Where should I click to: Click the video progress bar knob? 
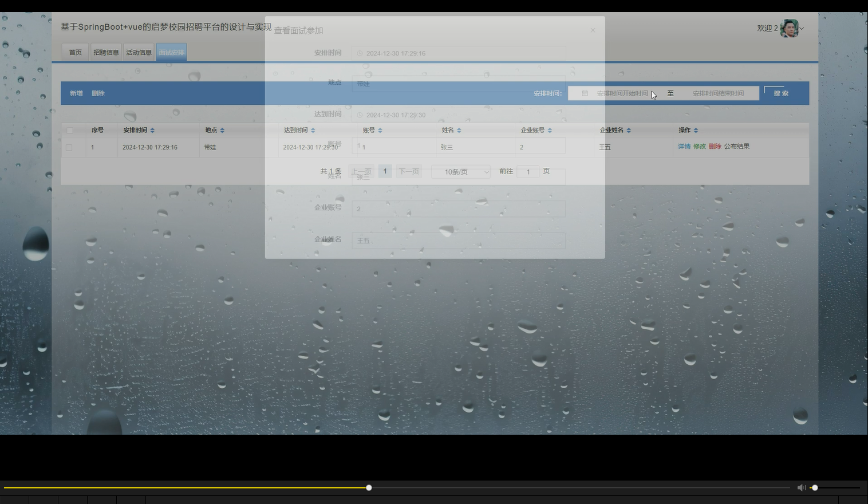(x=369, y=487)
